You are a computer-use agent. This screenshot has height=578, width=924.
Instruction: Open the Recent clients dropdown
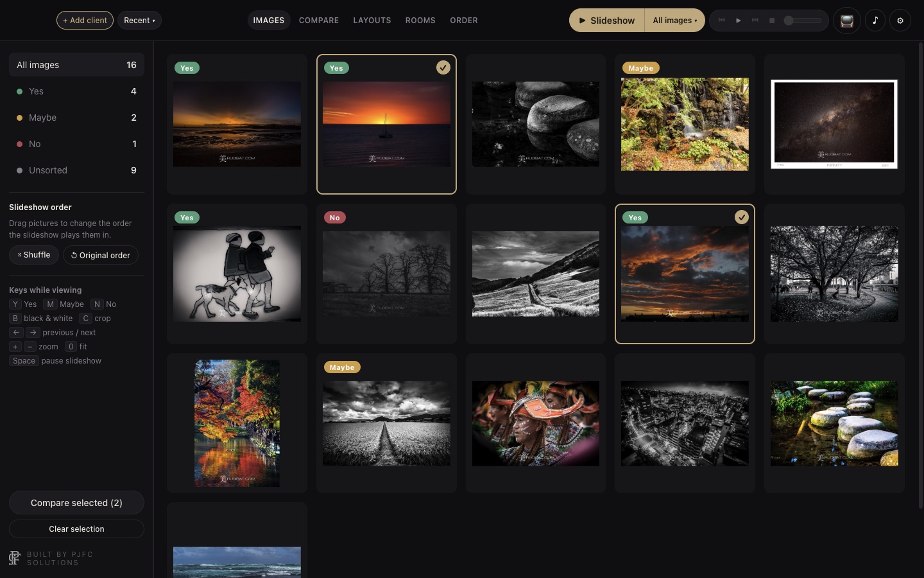pos(139,21)
